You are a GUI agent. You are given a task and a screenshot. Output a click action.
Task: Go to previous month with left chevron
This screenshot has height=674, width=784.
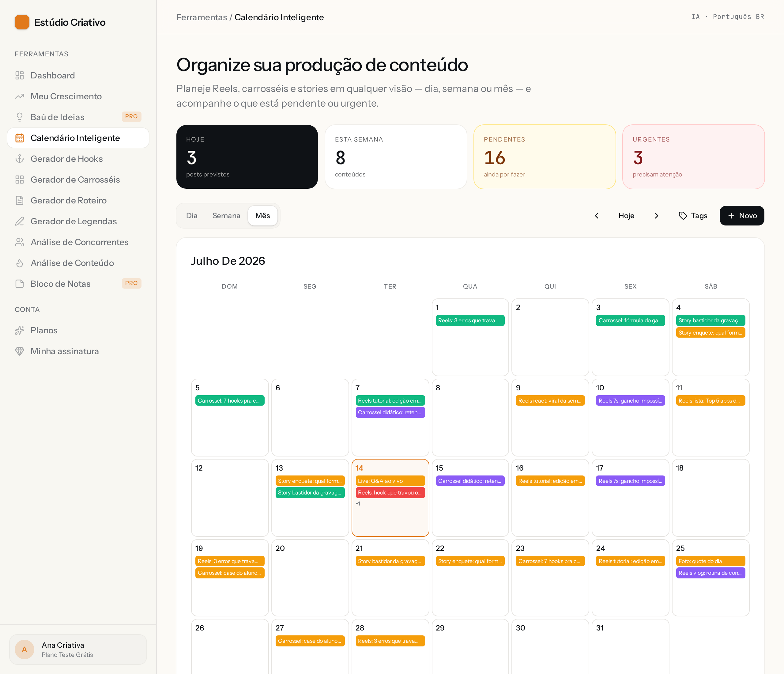tap(597, 216)
